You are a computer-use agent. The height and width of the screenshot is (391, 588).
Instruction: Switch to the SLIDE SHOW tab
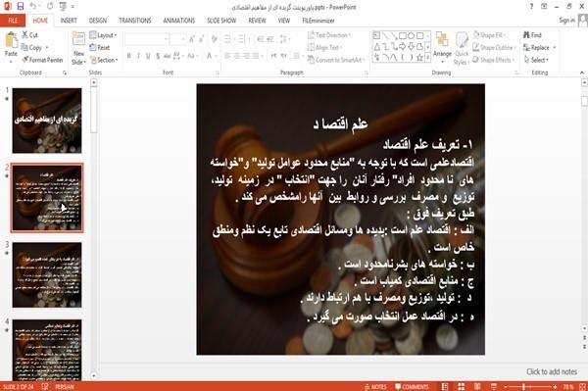pos(221,21)
